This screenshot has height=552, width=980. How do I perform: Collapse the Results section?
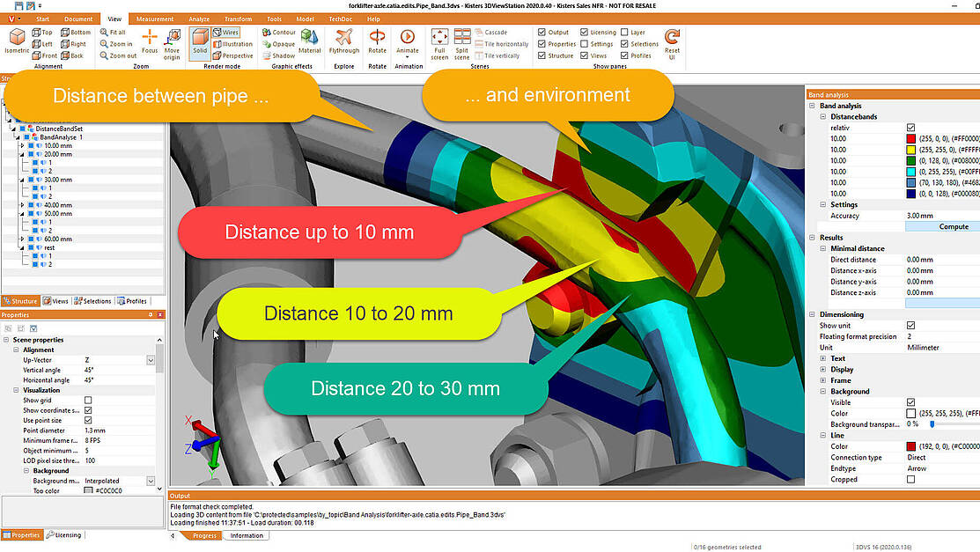pyautogui.click(x=813, y=238)
